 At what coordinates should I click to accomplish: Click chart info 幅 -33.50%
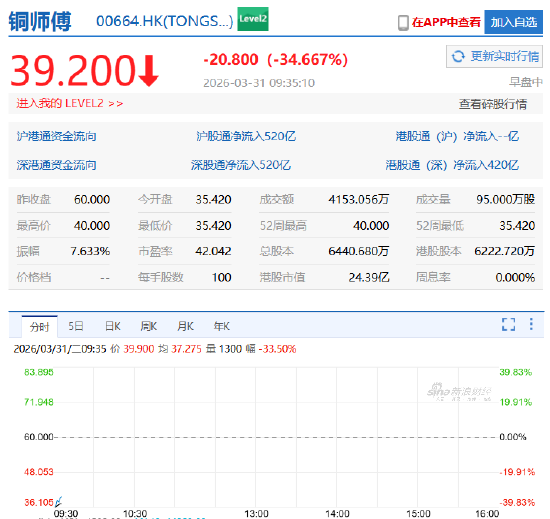pos(271,349)
